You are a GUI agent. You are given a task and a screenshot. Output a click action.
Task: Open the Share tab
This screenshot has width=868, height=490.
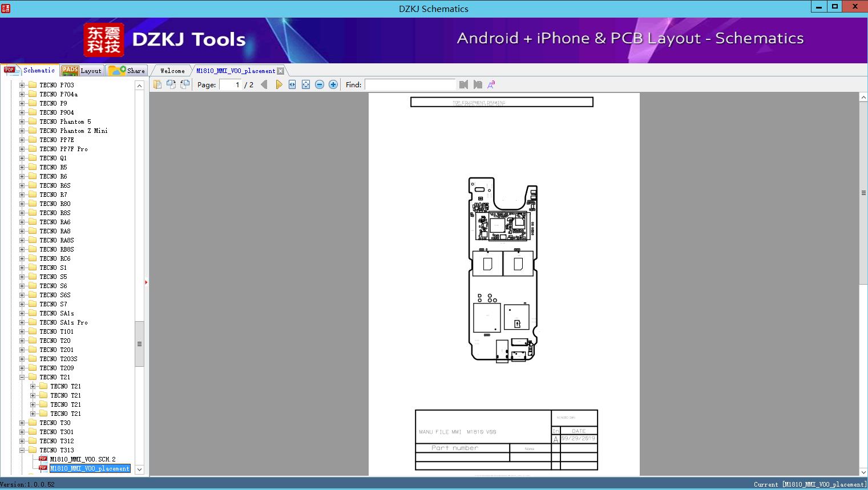127,71
